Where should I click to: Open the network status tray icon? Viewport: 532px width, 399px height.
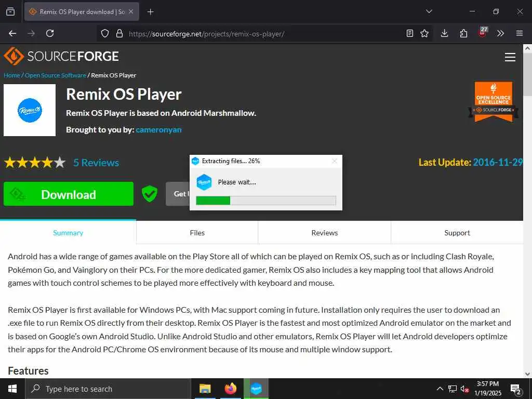453,389
